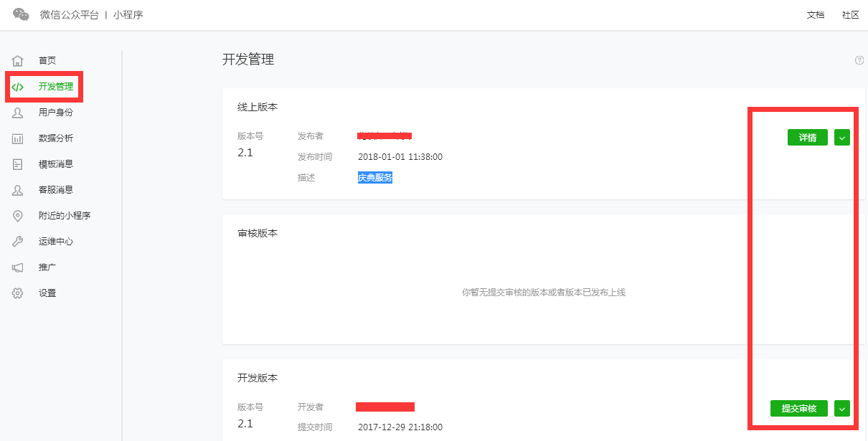The width and height of the screenshot is (868, 441).
Task: Open the 文档 link
Action: click(816, 15)
